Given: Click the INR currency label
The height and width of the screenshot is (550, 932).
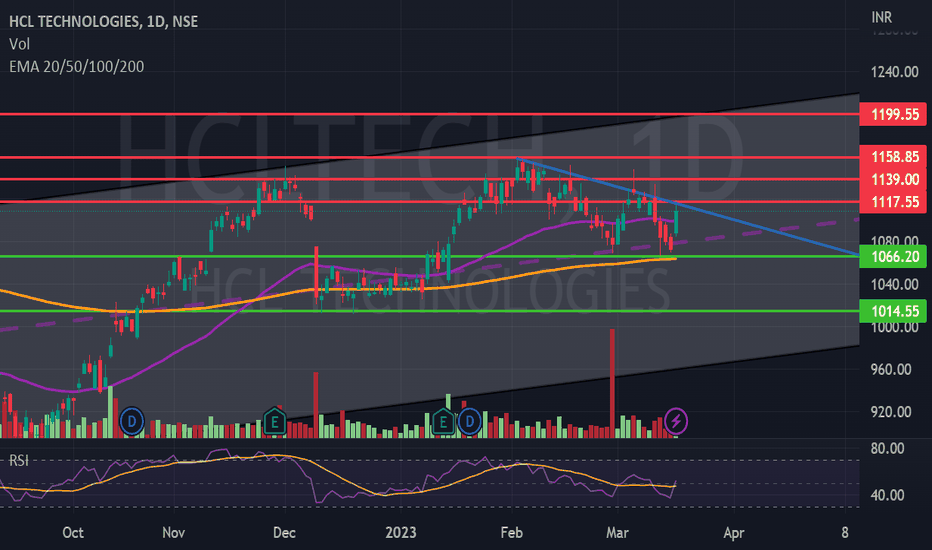Looking at the screenshot, I should point(881,17).
